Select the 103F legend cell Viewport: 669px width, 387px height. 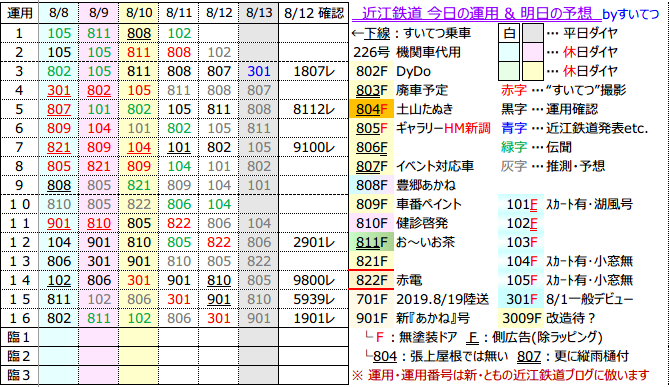(x=521, y=242)
